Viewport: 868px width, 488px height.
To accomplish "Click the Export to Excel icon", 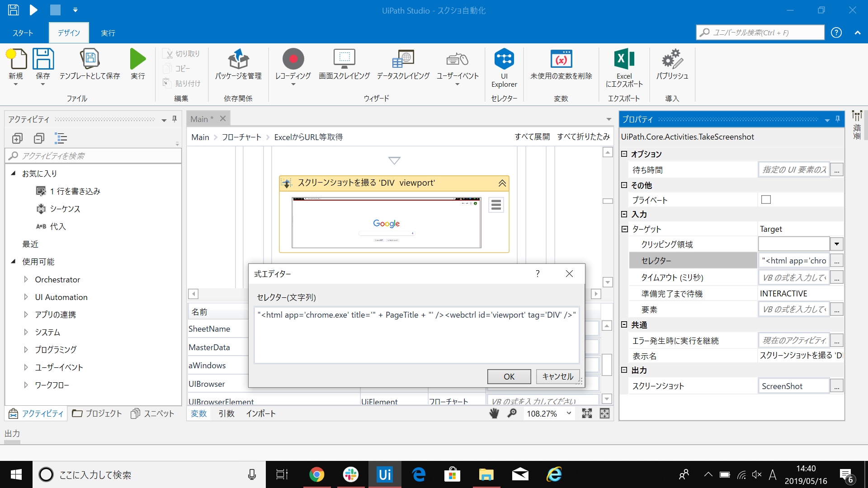I will pyautogui.click(x=624, y=59).
